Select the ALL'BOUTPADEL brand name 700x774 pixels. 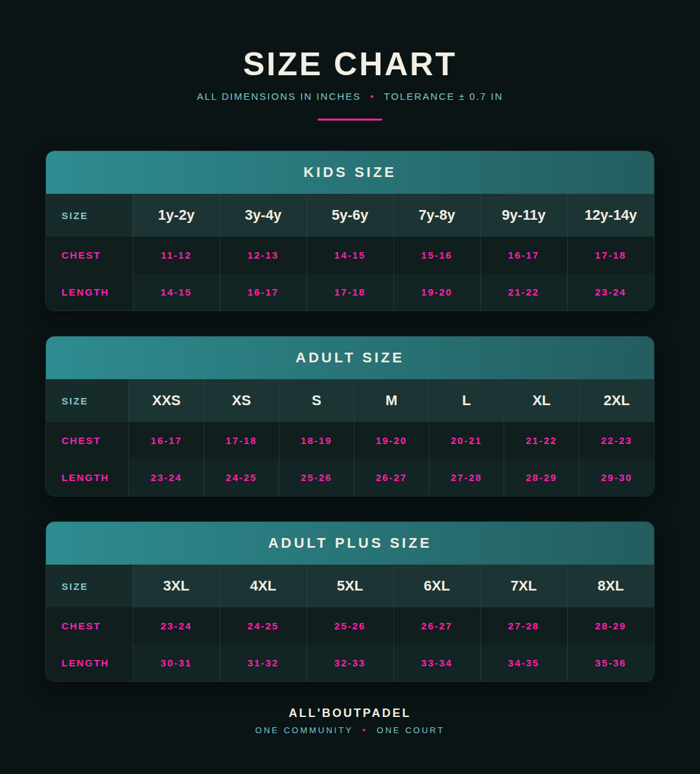(x=349, y=713)
